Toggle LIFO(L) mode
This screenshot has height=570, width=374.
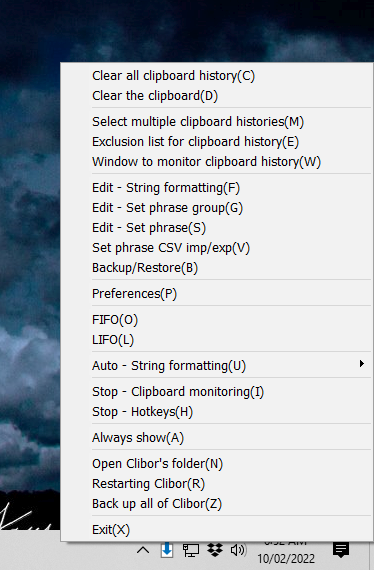[x=217, y=340]
